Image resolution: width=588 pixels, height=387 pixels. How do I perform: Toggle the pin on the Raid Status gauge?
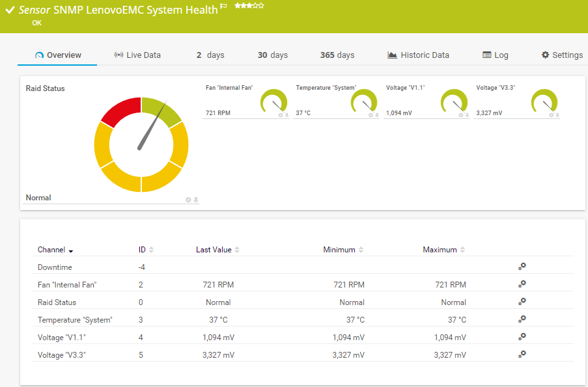pos(195,200)
